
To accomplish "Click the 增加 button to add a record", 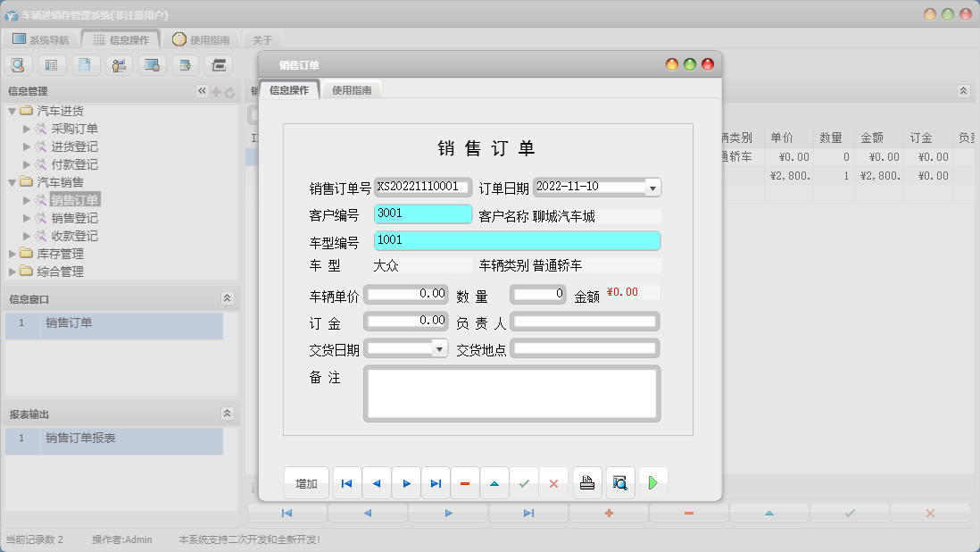I will pyautogui.click(x=307, y=482).
